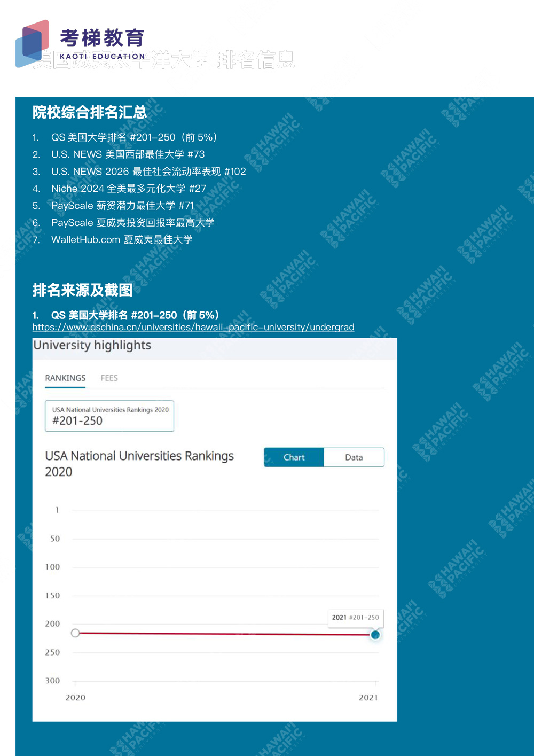This screenshot has height=756, width=534.
Task: Select the Chart view toggle
Action: click(294, 457)
